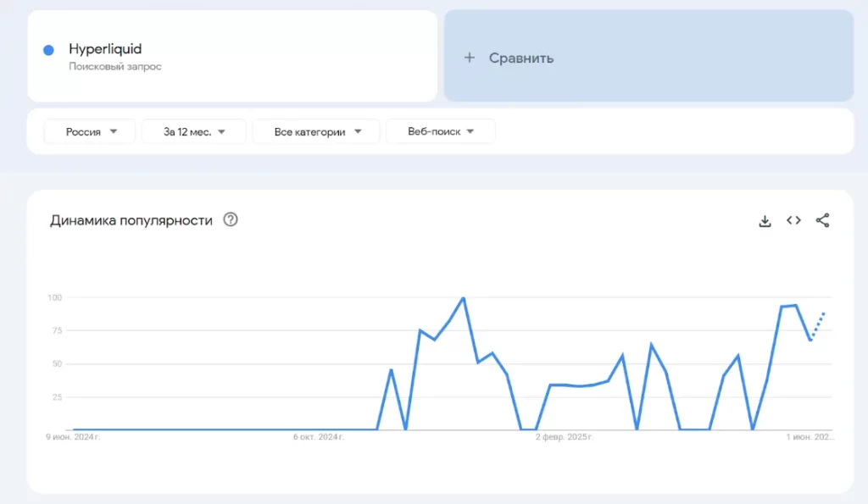Click the 50 y-axis label

[x=57, y=364]
